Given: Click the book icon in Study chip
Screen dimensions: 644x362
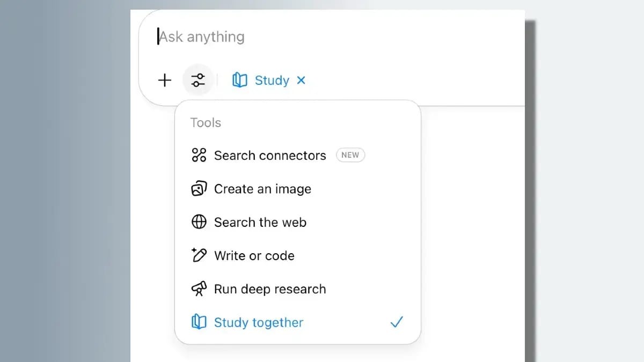Looking at the screenshot, I should click(x=239, y=80).
